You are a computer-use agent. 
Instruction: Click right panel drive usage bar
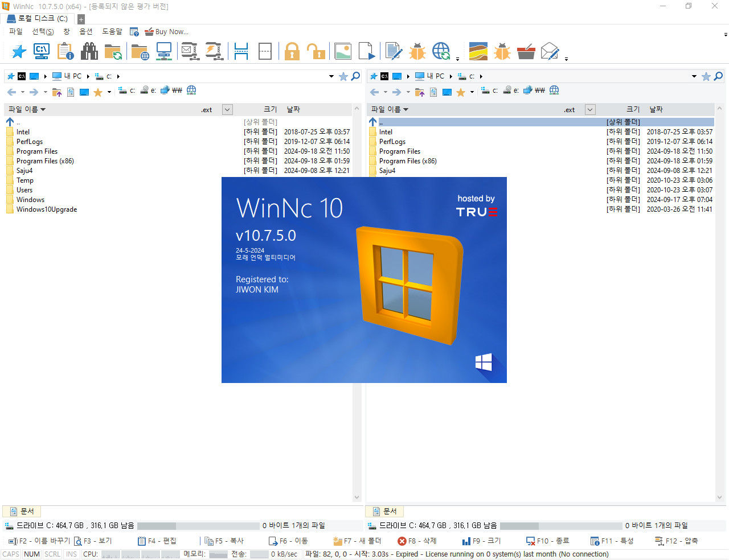561,526
